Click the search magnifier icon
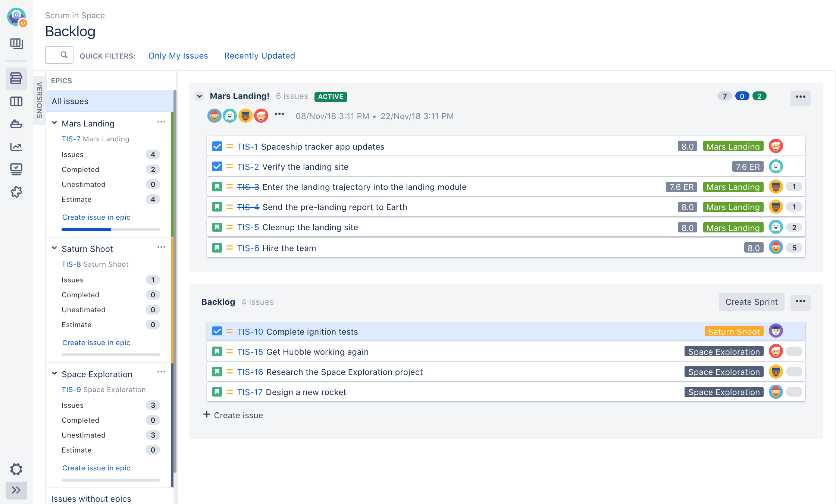 pos(64,55)
